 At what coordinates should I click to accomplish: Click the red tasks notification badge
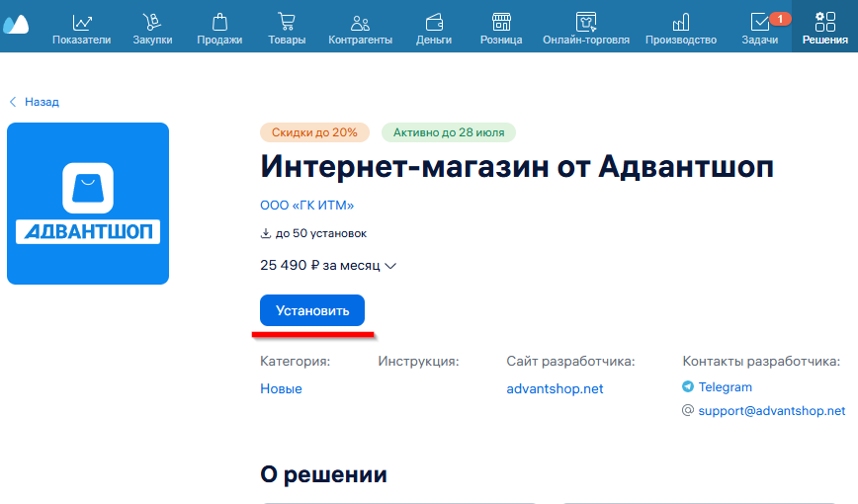pos(780,19)
